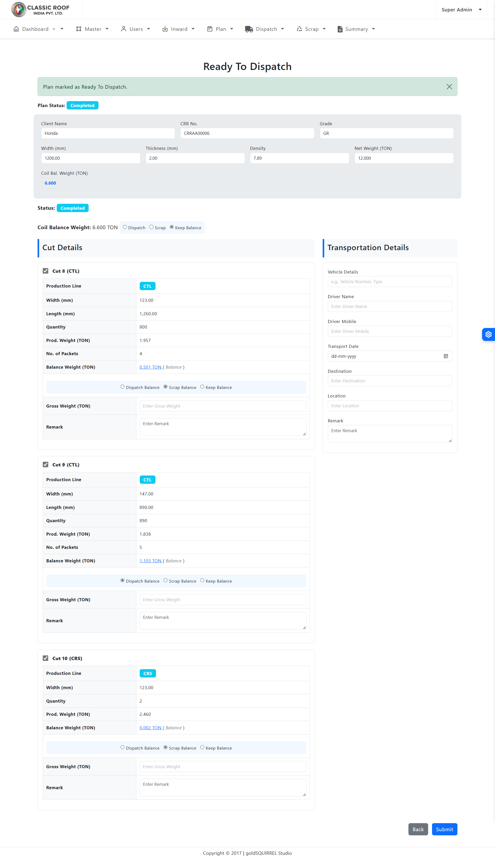Screen dimensions: 495x868
Task: Click the Dashboard home icon
Action: click(16, 29)
